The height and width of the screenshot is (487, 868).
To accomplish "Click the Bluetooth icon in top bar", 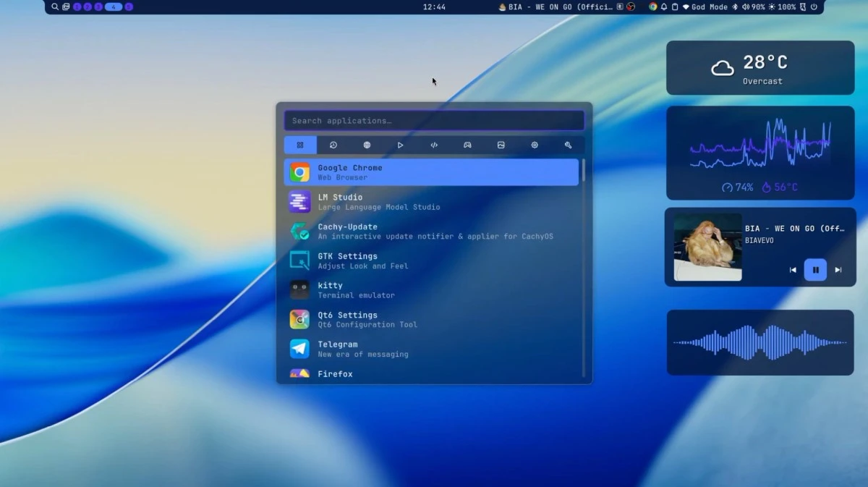I will pyautogui.click(x=736, y=7).
